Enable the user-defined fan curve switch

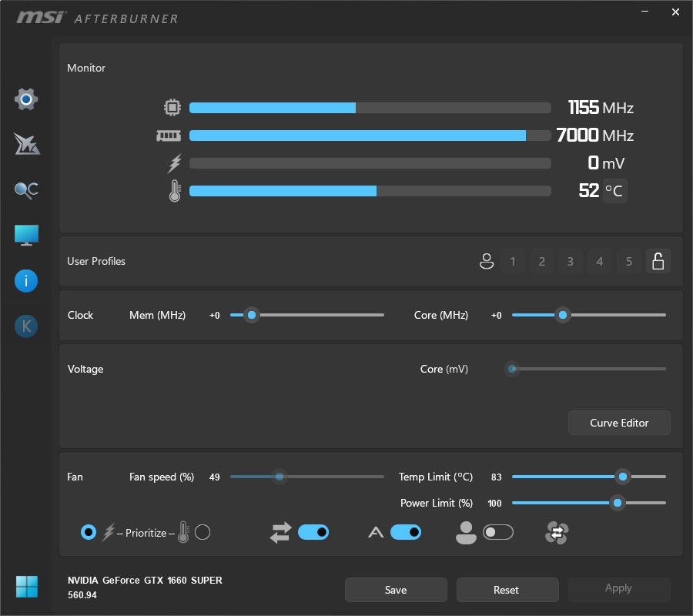pos(498,533)
